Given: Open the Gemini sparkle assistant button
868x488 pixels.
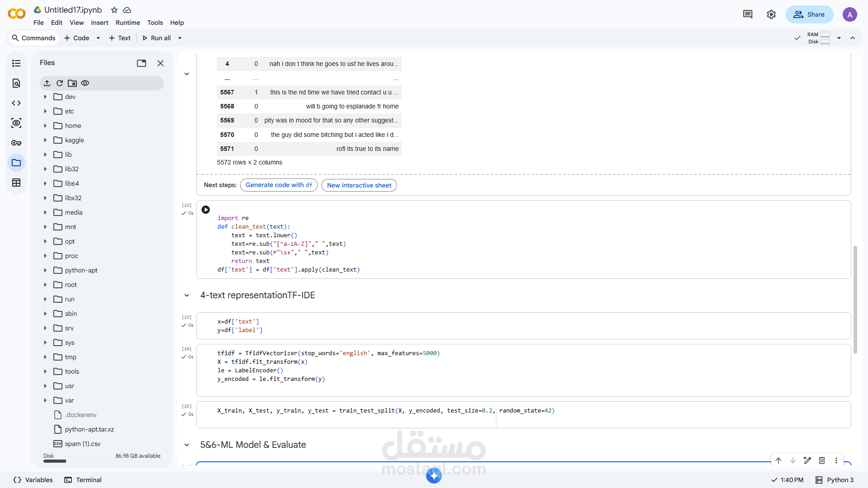Looking at the screenshot, I should pyautogui.click(x=434, y=475).
